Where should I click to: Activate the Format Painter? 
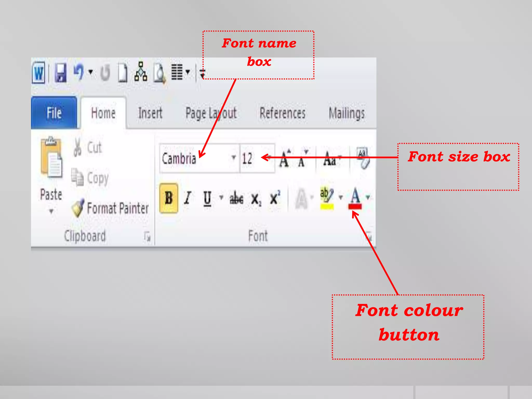pos(110,208)
